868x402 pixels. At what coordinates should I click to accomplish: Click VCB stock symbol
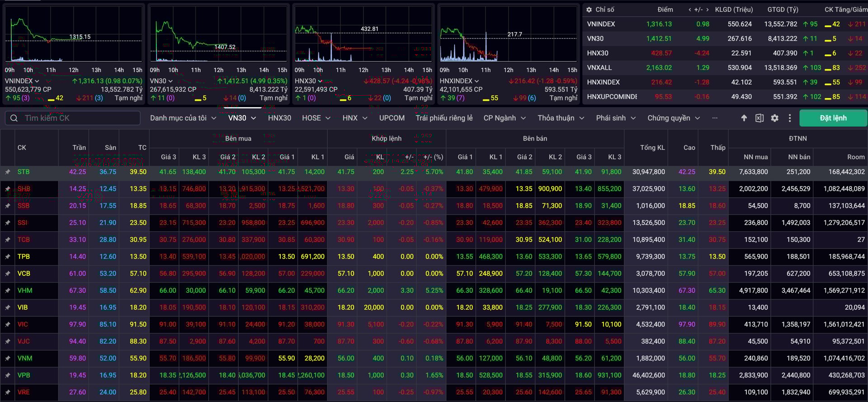coord(24,274)
